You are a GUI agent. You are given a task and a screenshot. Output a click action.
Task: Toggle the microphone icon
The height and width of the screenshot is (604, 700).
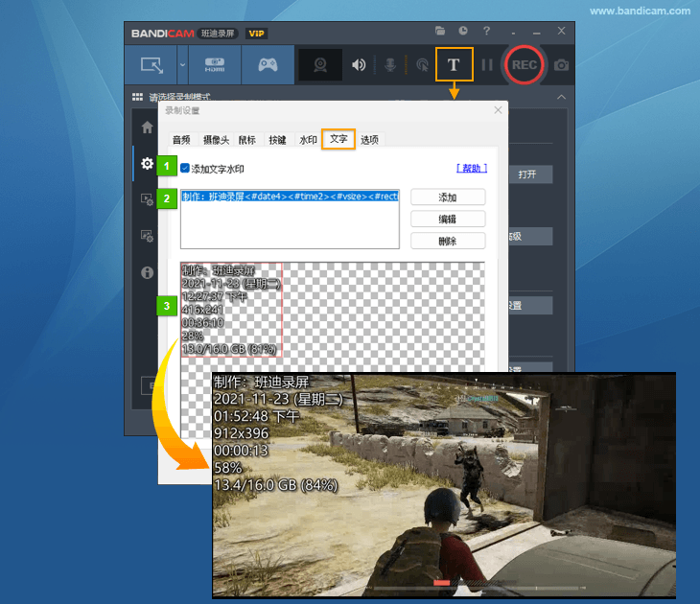tap(390, 65)
